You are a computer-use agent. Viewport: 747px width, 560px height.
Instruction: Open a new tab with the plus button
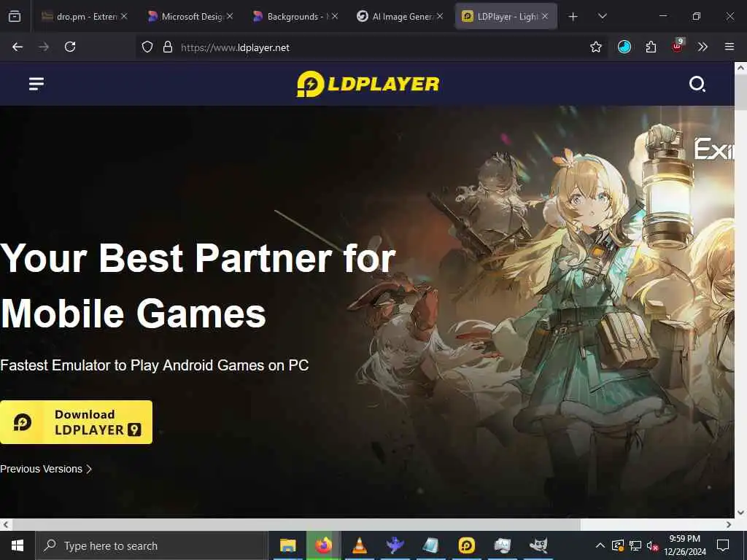pos(573,17)
